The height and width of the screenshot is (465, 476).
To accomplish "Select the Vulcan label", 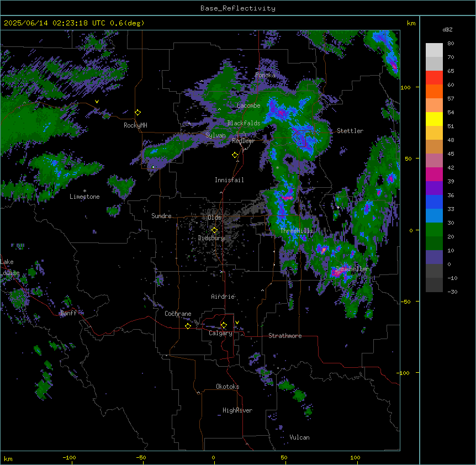I will pos(300,437).
